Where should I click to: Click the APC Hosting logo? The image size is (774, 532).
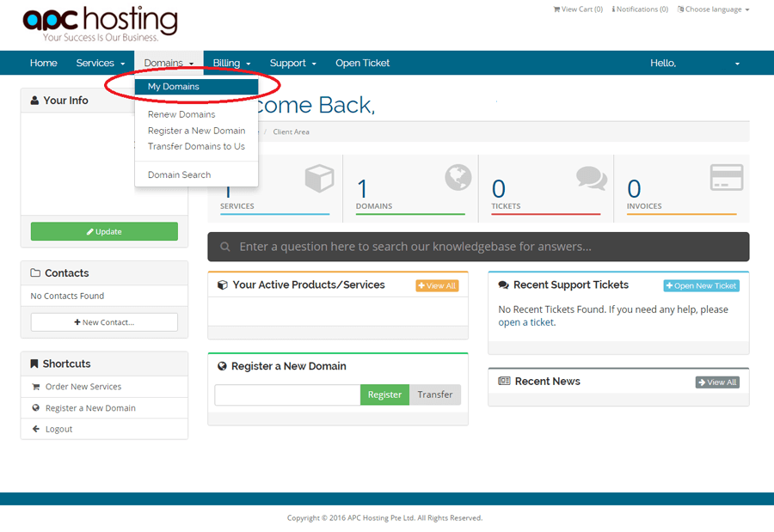coord(101,24)
